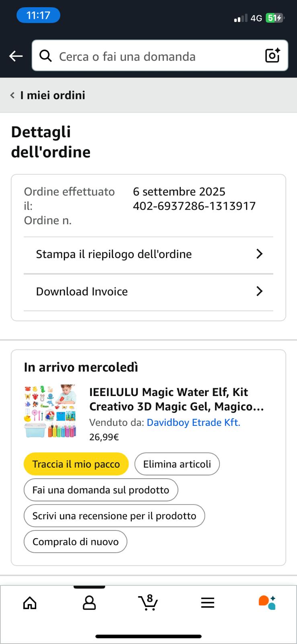The width and height of the screenshot is (297, 644).
Task: Open IEEILULU Magic Water Elf product title
Action: click(176, 399)
